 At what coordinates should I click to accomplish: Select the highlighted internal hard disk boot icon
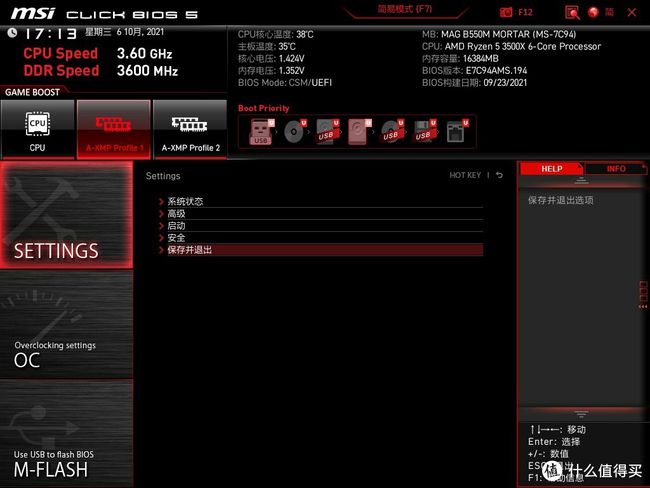360,131
